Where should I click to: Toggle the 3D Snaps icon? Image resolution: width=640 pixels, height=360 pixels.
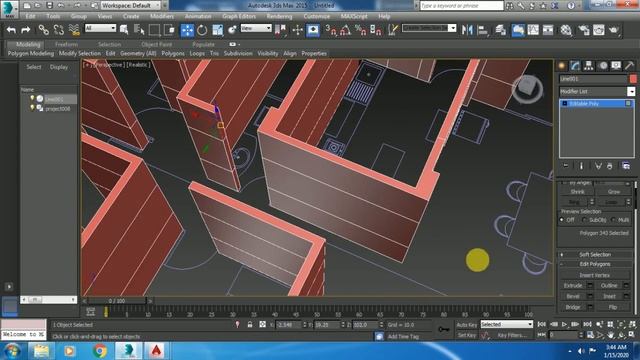click(330, 30)
